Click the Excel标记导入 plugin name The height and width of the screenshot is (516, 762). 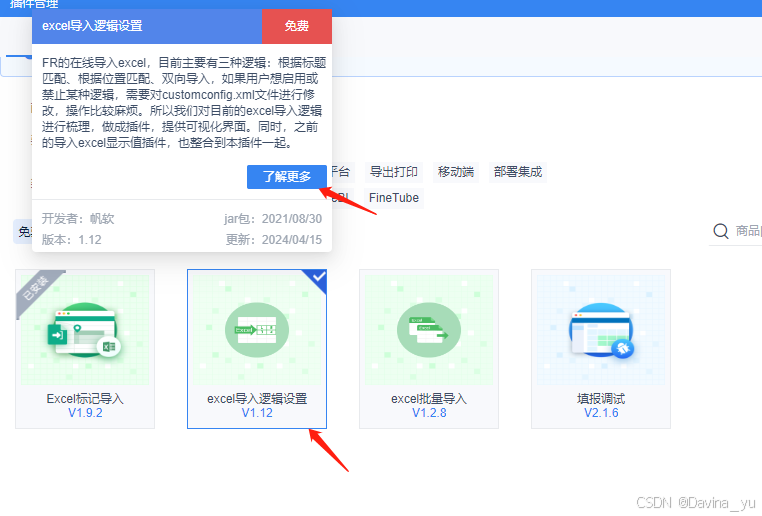pyautogui.click(x=85, y=399)
